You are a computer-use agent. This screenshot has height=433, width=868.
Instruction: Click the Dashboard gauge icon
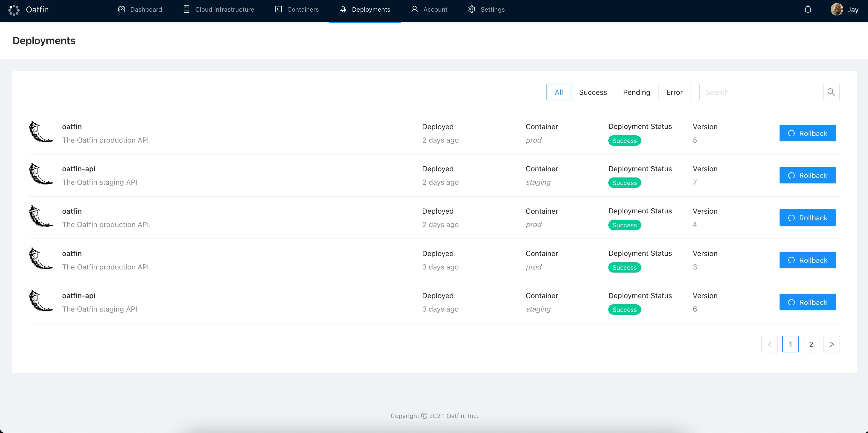(x=122, y=9)
